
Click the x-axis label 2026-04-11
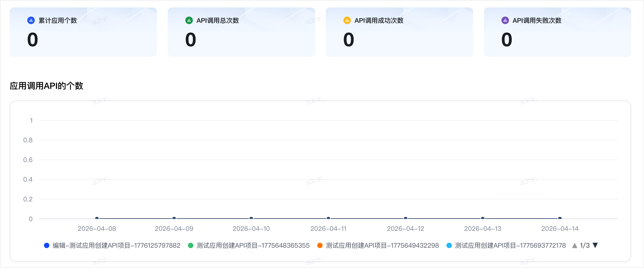tap(328, 229)
